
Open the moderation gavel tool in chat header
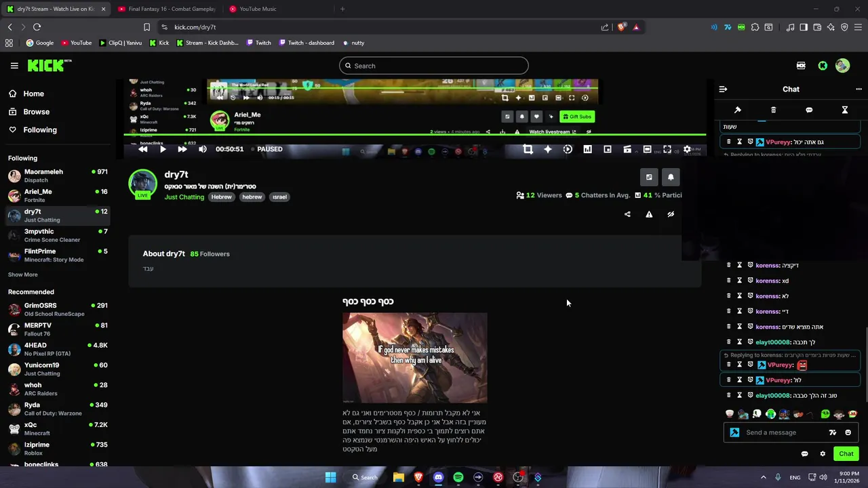pyautogui.click(x=738, y=110)
